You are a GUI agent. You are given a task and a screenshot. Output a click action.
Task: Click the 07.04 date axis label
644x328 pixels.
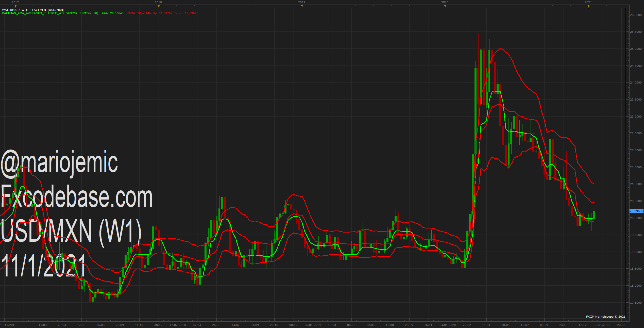click(197, 325)
